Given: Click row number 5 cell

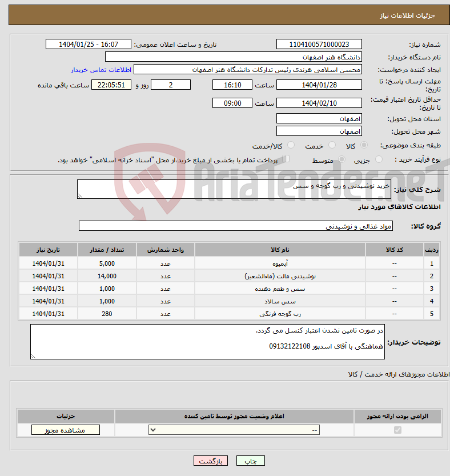Looking at the screenshot, I should [x=432, y=314].
